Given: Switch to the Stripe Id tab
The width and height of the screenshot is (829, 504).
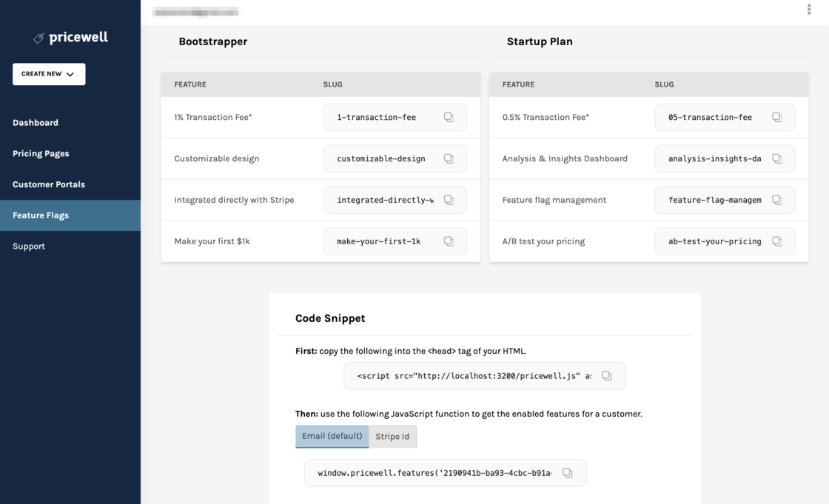Looking at the screenshot, I should pos(392,437).
